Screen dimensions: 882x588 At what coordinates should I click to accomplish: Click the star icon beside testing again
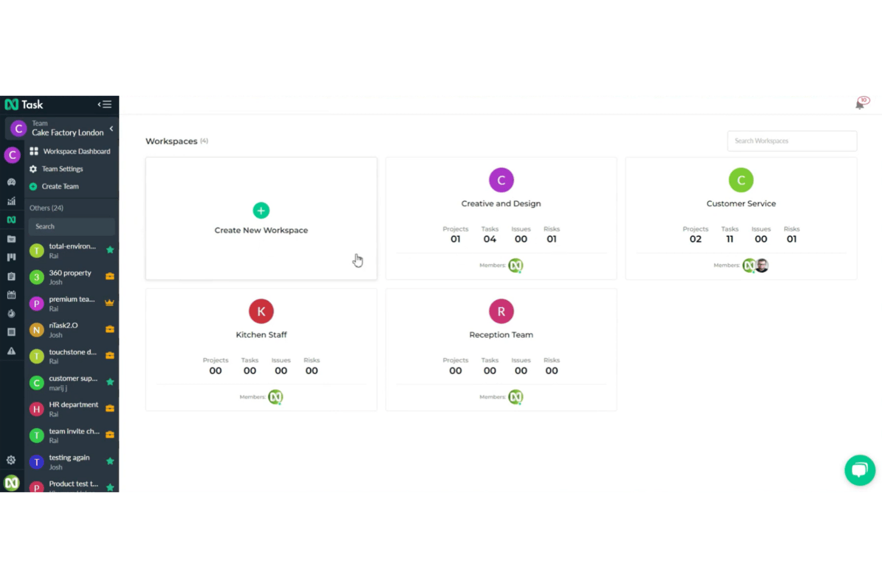pyautogui.click(x=110, y=461)
